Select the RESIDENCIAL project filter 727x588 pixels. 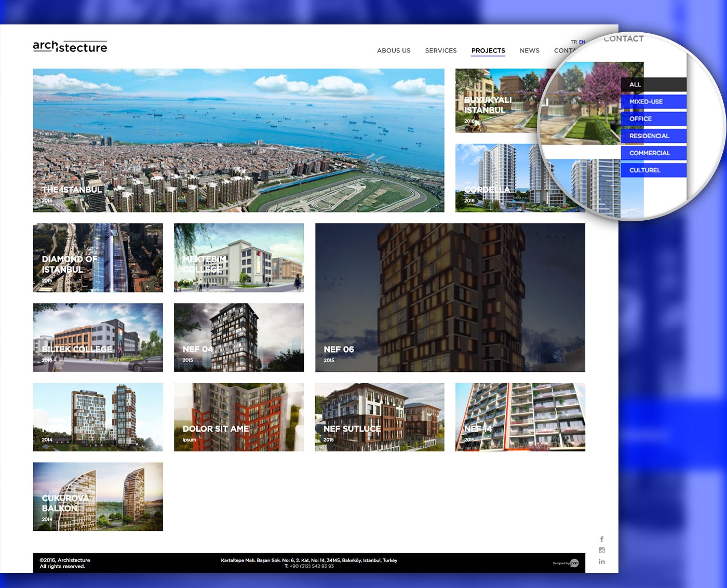click(653, 136)
